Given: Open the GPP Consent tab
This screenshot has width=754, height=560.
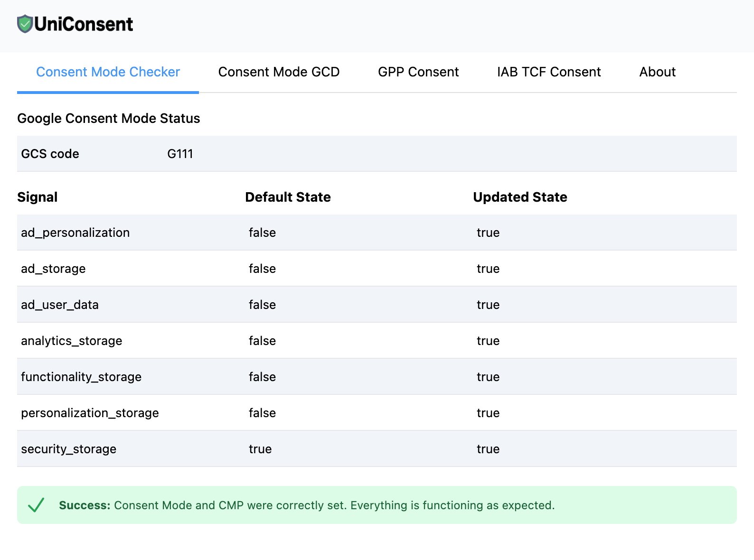Looking at the screenshot, I should click(x=418, y=72).
